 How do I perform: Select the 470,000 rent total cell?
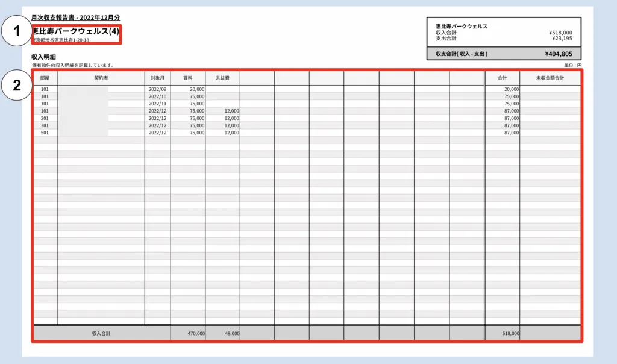pyautogui.click(x=196, y=333)
